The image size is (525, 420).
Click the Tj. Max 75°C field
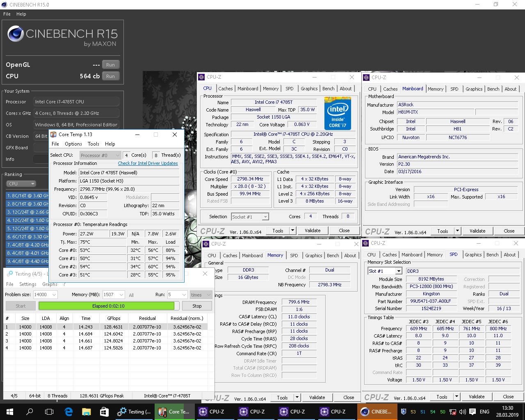103,242
